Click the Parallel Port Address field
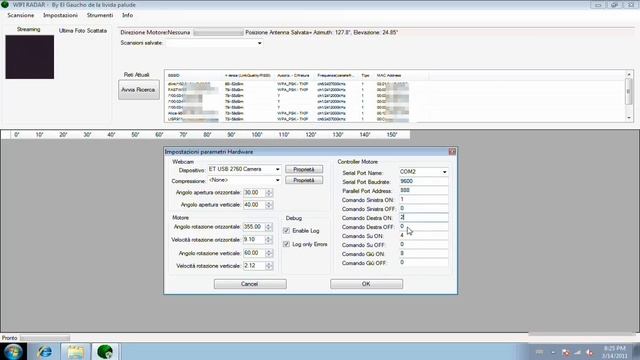 423,190
